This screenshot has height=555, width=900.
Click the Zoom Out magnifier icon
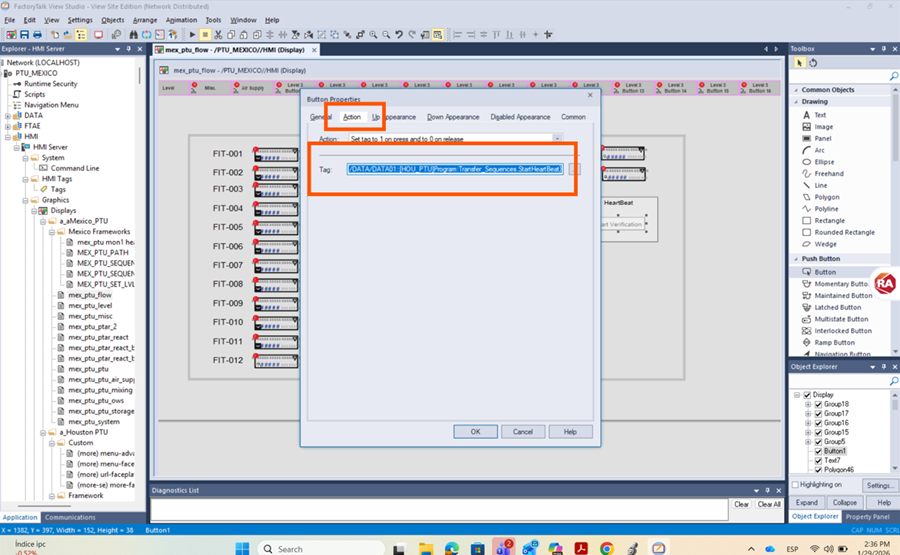pos(386,34)
